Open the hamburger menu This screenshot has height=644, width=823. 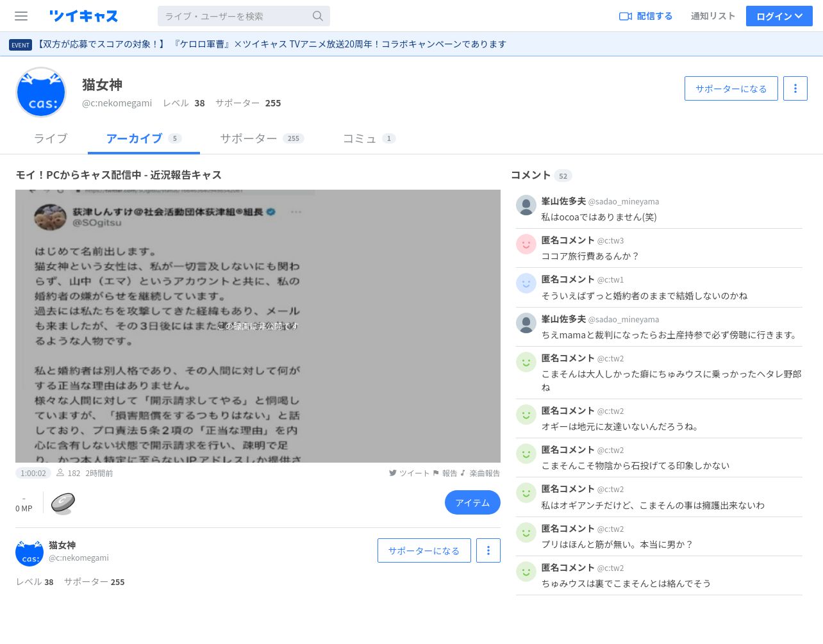(x=21, y=16)
